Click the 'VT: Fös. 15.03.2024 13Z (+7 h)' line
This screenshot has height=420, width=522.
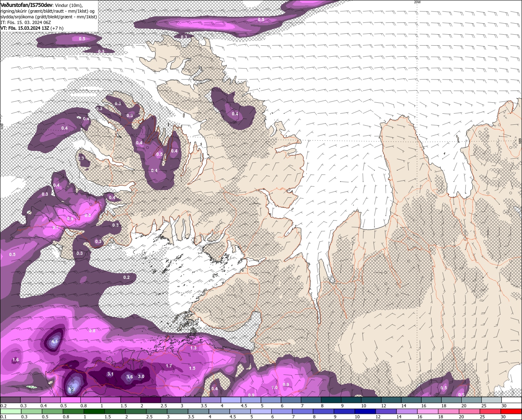point(32,28)
